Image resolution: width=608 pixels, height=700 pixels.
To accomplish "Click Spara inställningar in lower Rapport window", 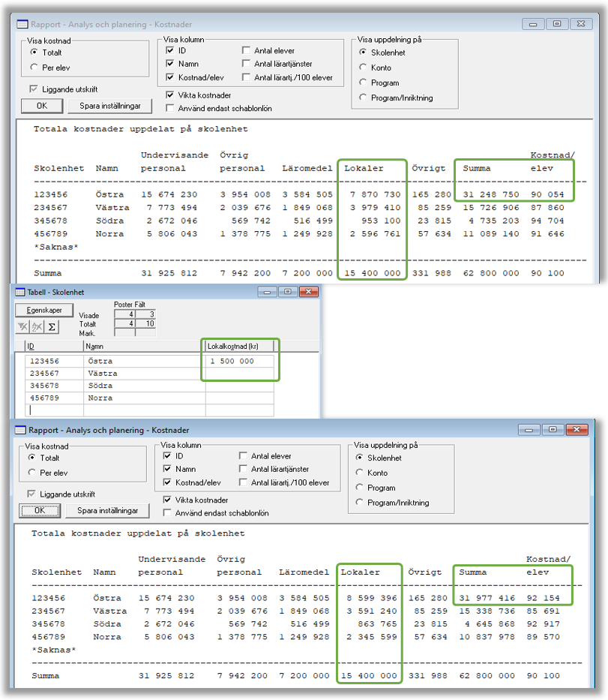I will click(107, 510).
